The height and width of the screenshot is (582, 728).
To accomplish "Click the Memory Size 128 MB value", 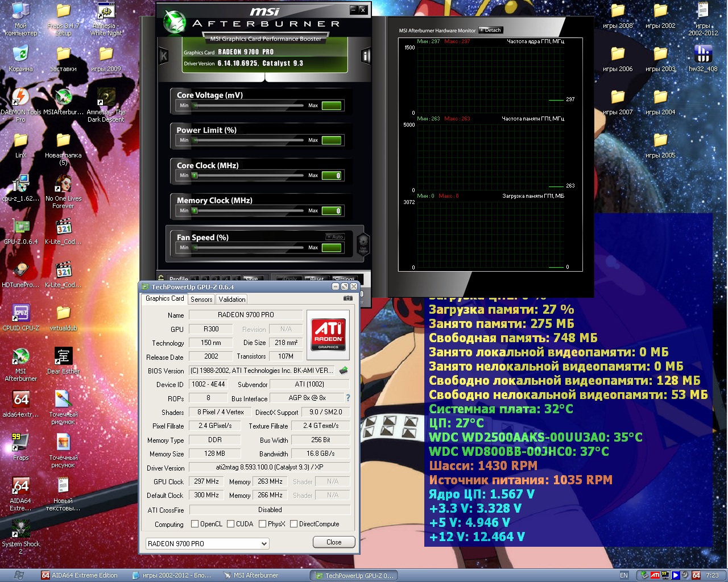I will pos(214,454).
